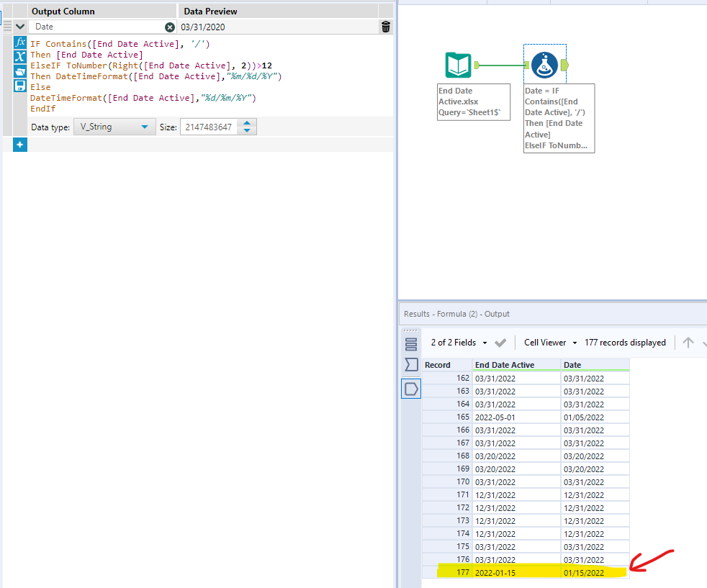Switch to input anchor data view
This screenshot has height=588, width=707.
pyautogui.click(x=411, y=365)
